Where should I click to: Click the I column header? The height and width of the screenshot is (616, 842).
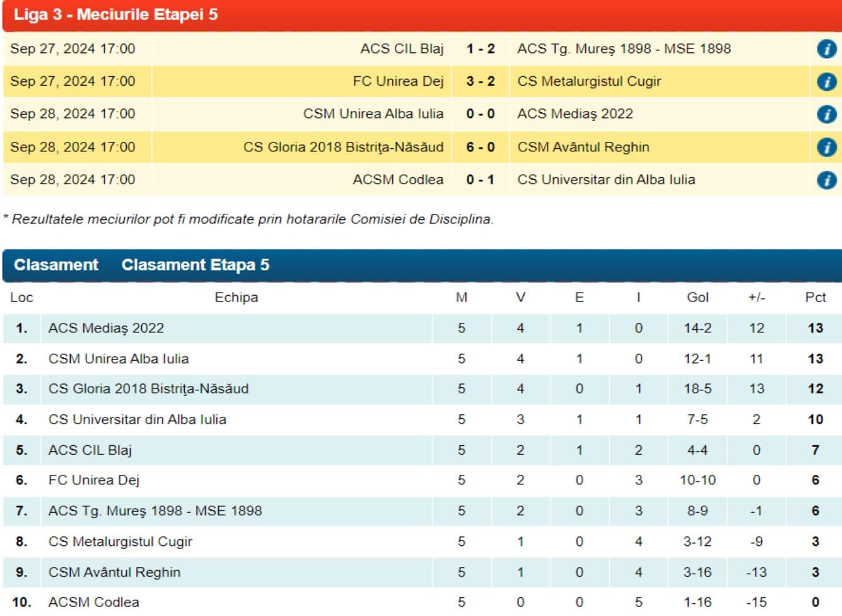pos(638,298)
